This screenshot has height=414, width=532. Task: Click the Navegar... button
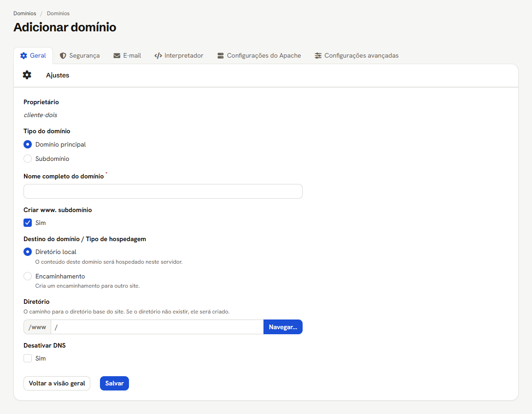click(x=283, y=327)
